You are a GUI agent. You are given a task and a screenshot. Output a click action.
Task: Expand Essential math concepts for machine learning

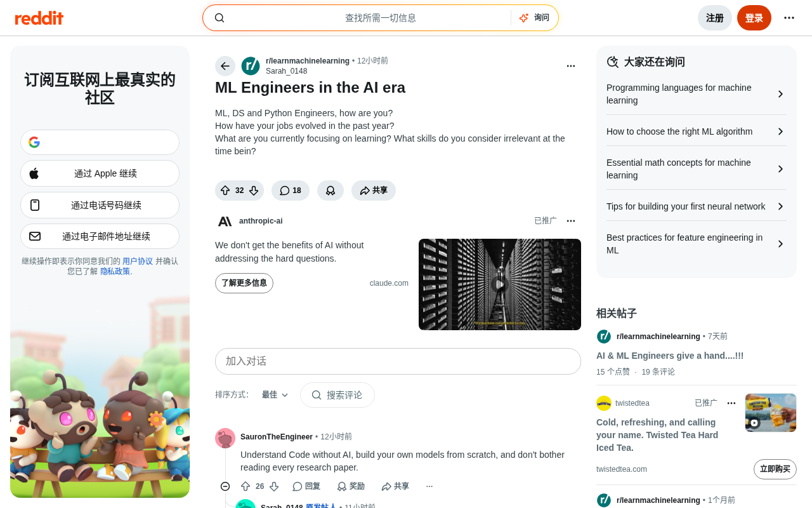[697, 169]
